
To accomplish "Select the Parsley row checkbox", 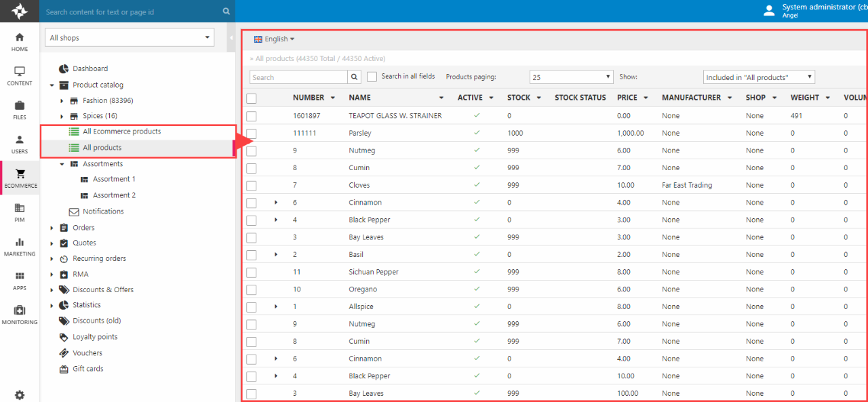I will click(x=252, y=134).
